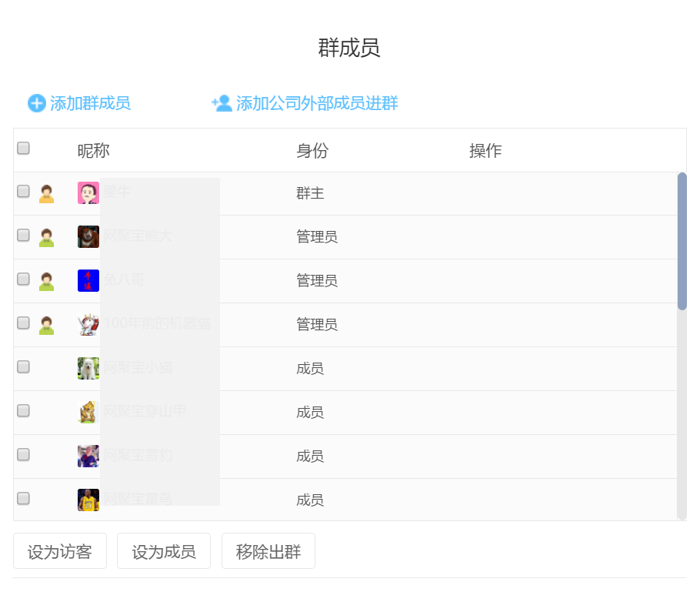The width and height of the screenshot is (700, 612).
Task: Click the add-user icon for external members
Action: click(x=222, y=103)
